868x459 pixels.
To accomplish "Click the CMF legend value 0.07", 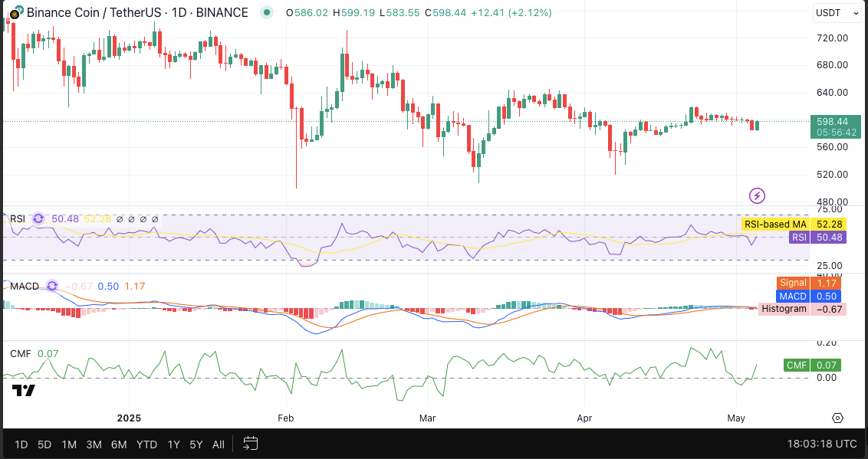I will (48, 353).
